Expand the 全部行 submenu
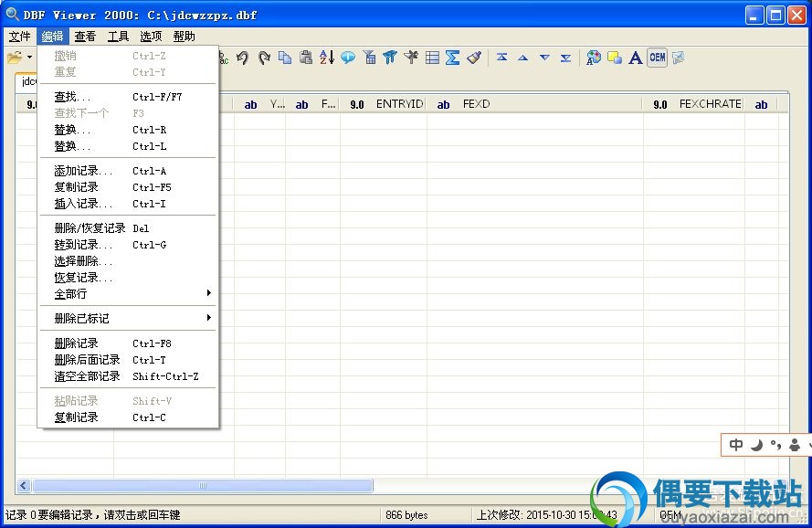812x528 pixels. [128, 294]
